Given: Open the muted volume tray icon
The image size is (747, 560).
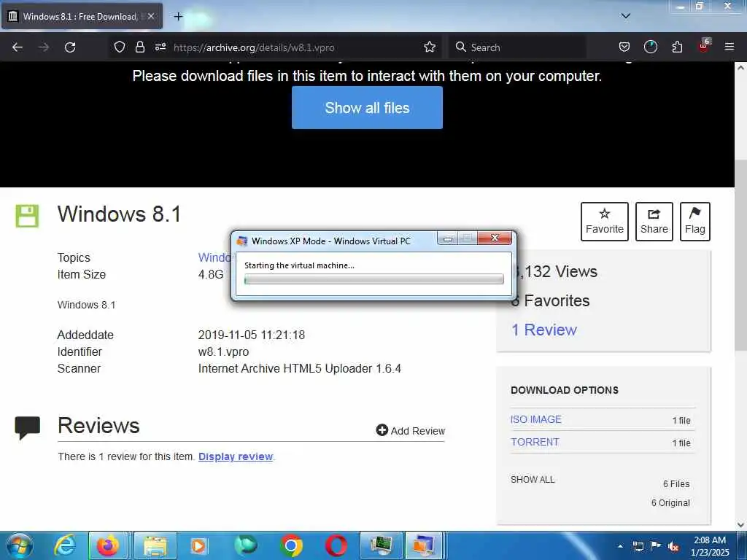Looking at the screenshot, I should click(673, 547).
